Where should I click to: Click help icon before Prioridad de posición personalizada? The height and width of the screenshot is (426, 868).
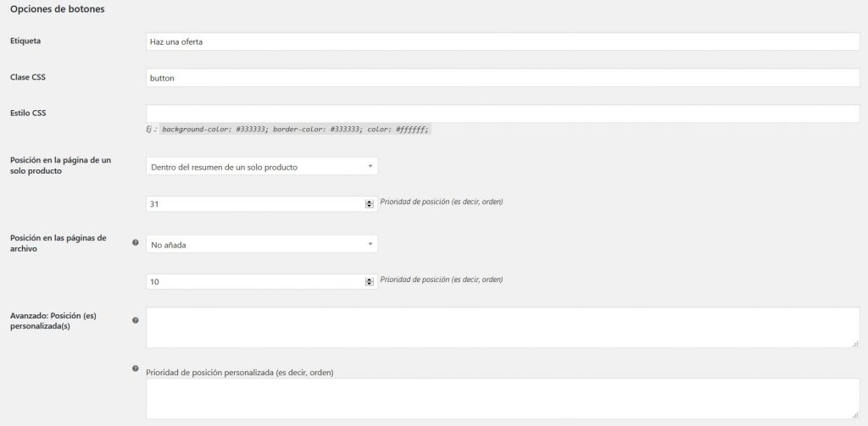coord(136,369)
